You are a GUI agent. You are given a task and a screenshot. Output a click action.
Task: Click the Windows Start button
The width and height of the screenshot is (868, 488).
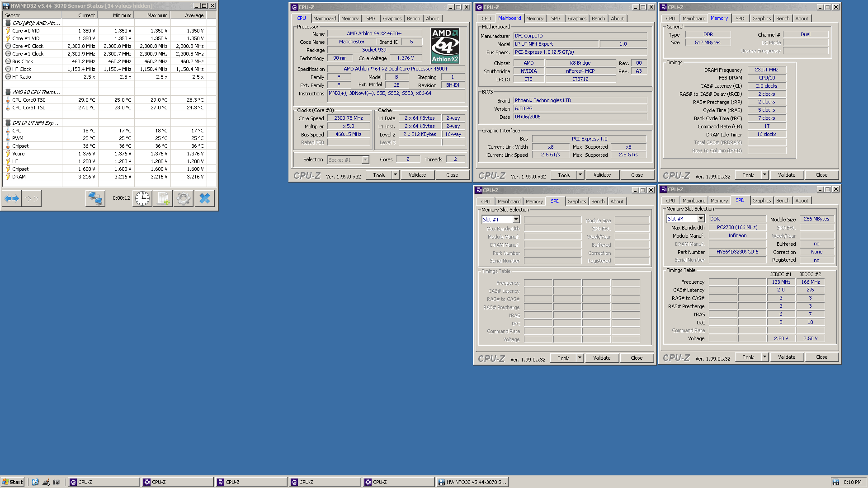[x=13, y=482]
